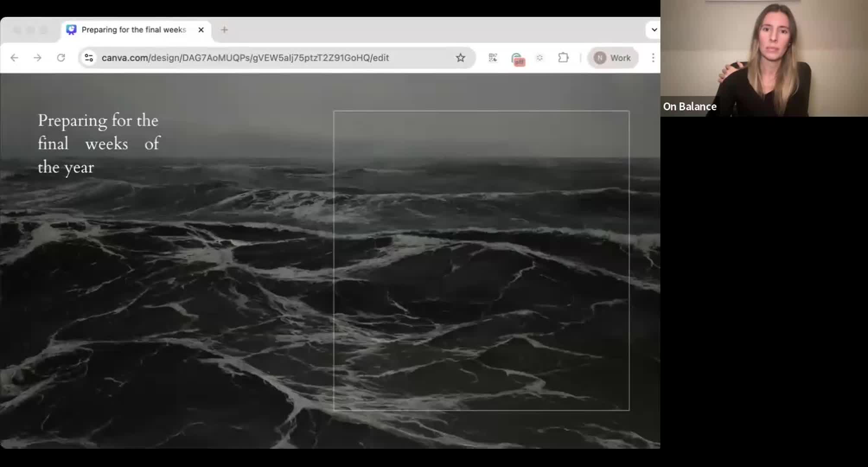Click the slide title text block
868x467 pixels.
point(99,144)
